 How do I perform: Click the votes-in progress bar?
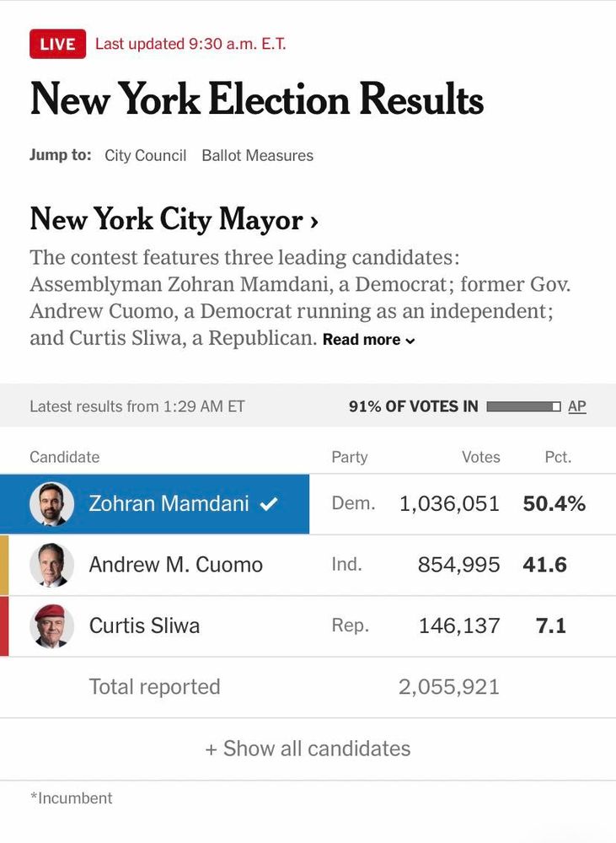coord(523,406)
